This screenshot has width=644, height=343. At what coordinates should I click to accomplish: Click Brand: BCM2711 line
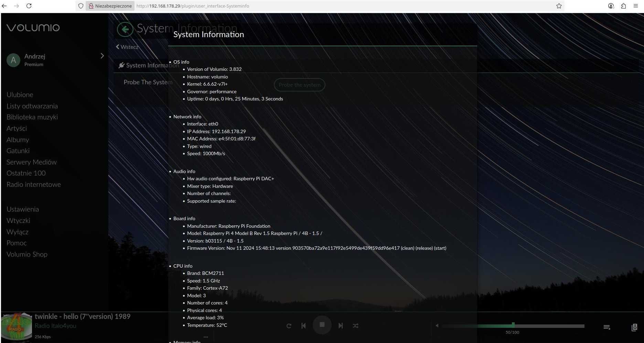pyautogui.click(x=205, y=273)
